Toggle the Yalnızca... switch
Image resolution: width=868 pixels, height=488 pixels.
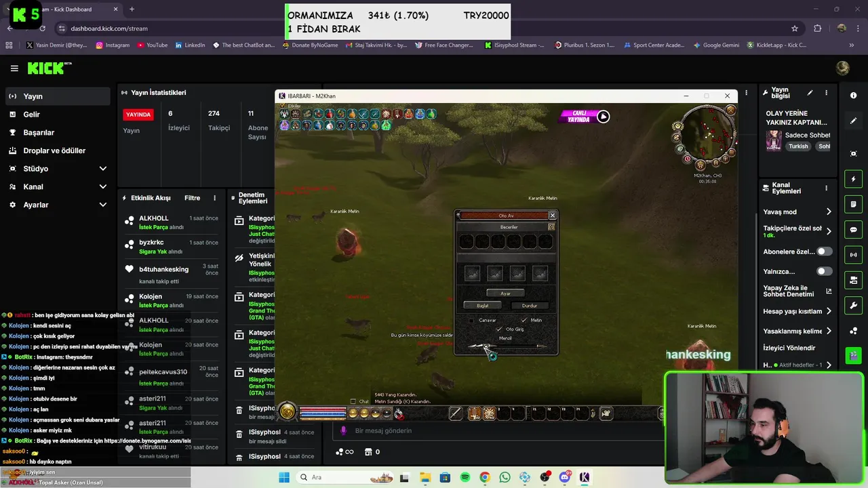pyautogui.click(x=824, y=271)
